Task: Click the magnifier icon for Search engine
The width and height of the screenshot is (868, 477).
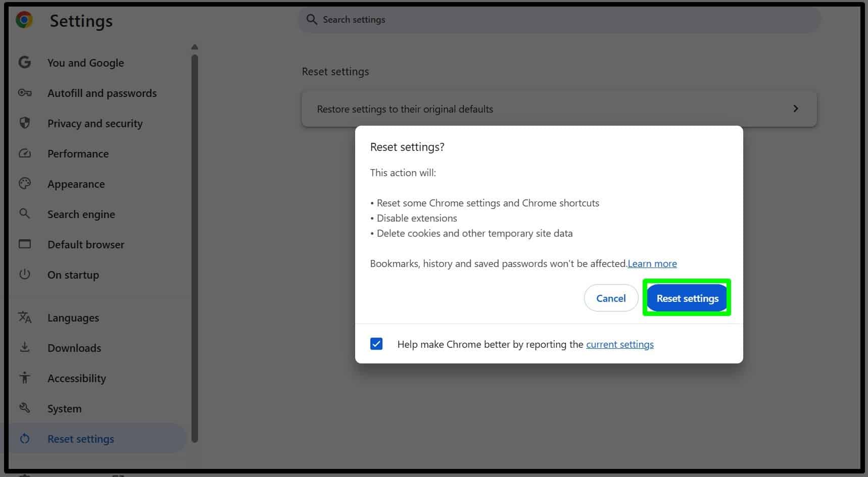Action: tap(24, 214)
